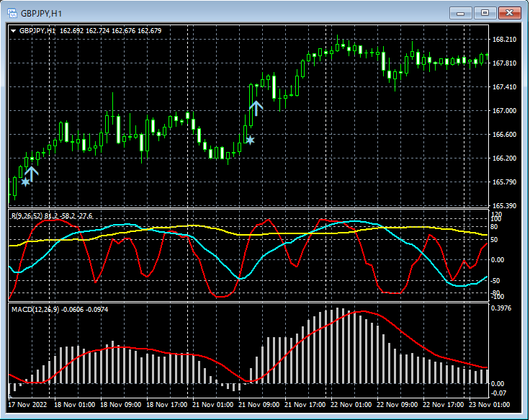530x420 pixels.
Task: Expand the triangle dropdown beside GBPJPY,H1 label
Action: coord(14,31)
